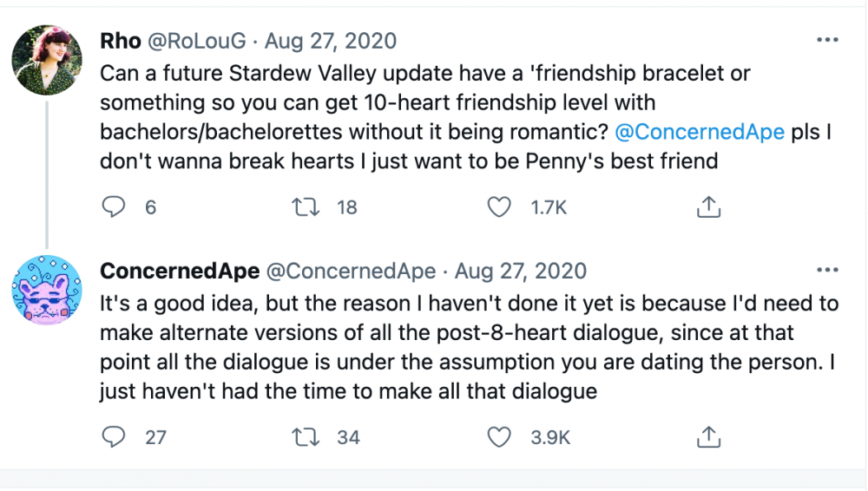Viewport: 868px width, 491px height.
Task: Click ConcernedApe's bold display name
Action: 180,271
